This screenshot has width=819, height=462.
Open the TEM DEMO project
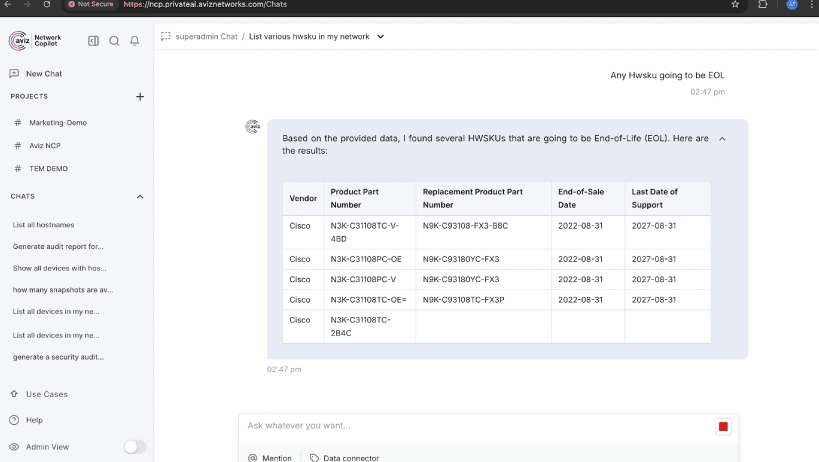click(x=49, y=169)
